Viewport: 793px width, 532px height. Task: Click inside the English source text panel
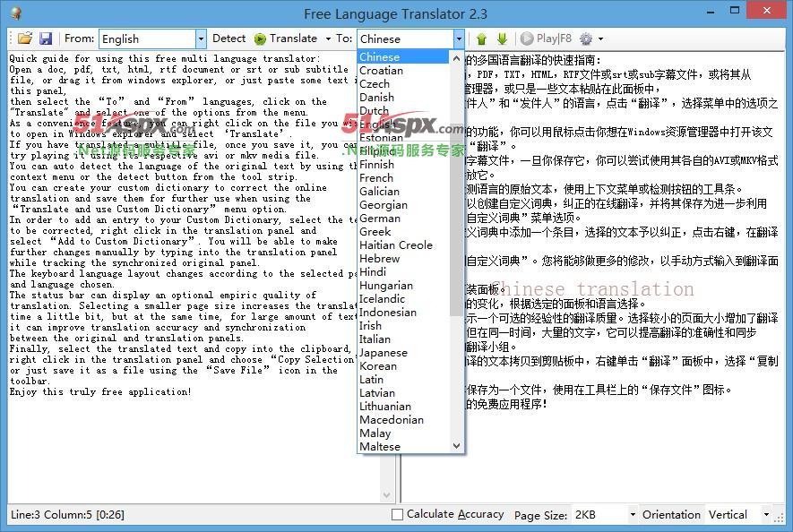(179, 448)
